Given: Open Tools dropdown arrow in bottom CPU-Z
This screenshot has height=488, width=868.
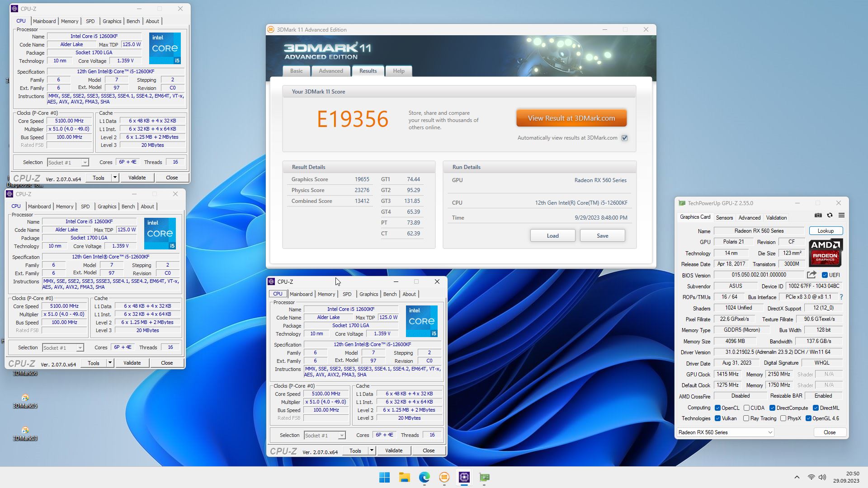Looking at the screenshot, I should coord(372,450).
